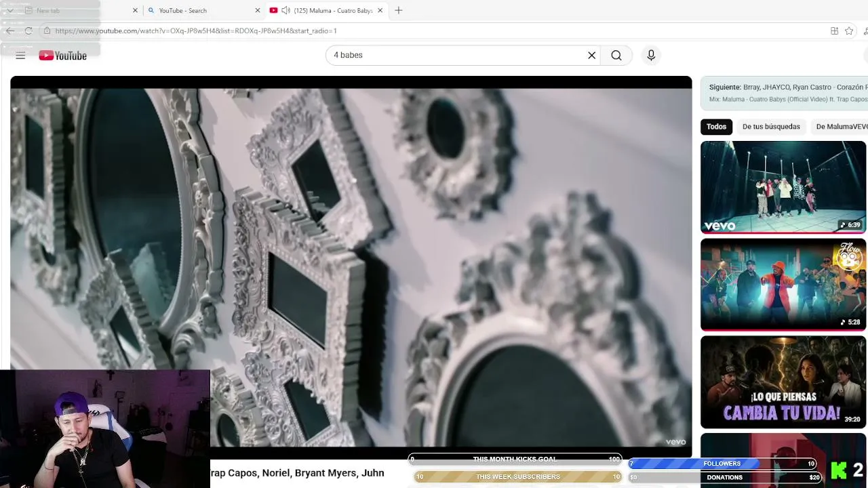Click the This Month Kicks Goal bar

515,460
